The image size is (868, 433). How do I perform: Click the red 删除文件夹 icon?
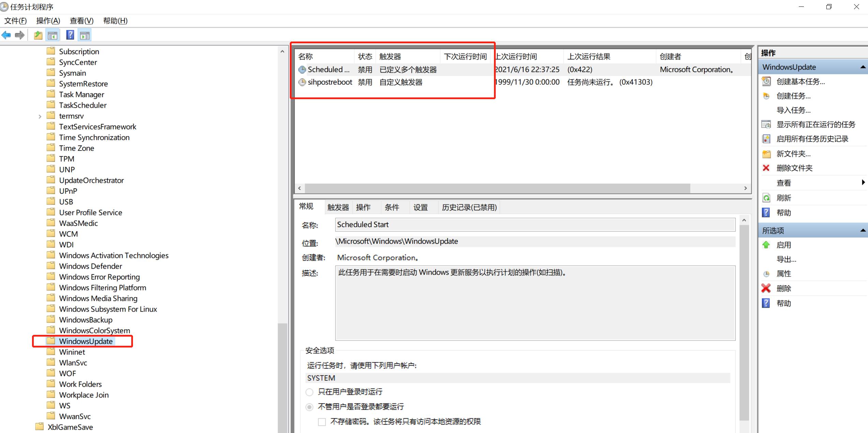tap(766, 168)
